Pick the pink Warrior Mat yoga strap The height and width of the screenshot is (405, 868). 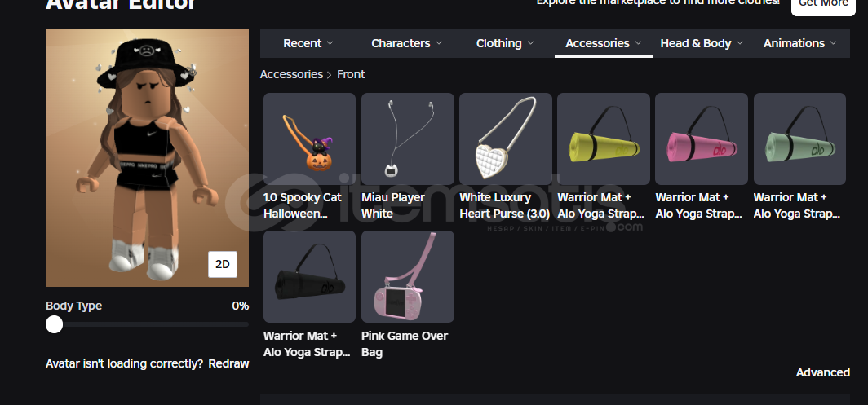pyautogui.click(x=702, y=139)
